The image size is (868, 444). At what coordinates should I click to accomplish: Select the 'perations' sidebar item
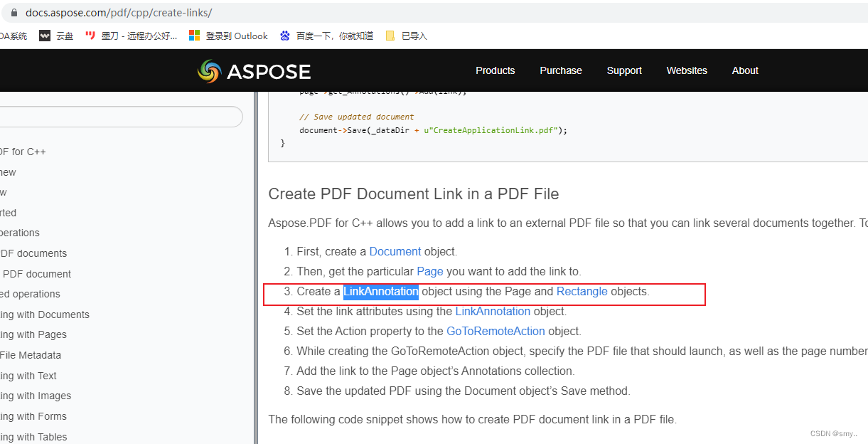pos(20,233)
